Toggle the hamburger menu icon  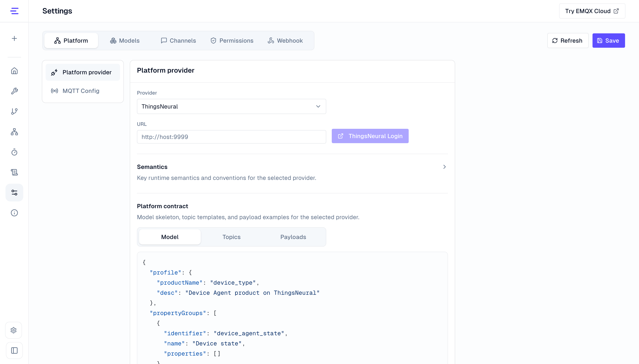pos(14,11)
